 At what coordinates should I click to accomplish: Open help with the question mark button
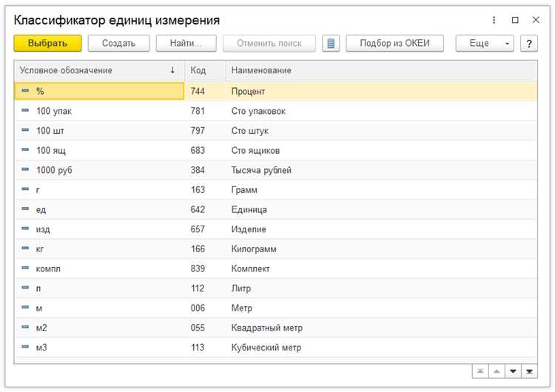529,43
